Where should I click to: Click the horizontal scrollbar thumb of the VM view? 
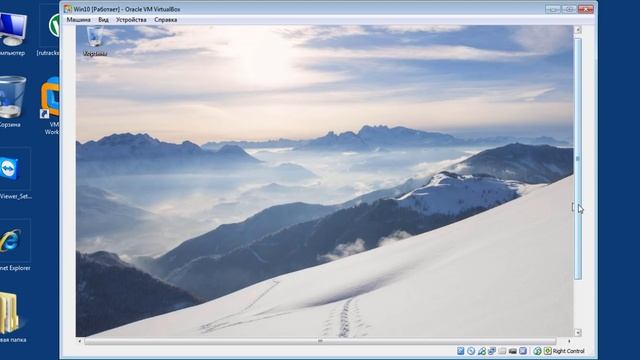coord(320,341)
